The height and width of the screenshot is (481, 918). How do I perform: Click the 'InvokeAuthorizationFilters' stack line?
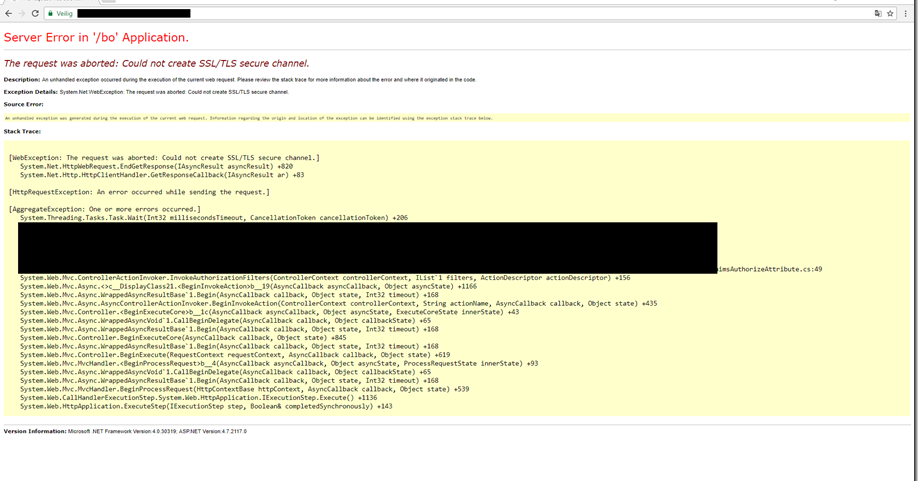[325, 278]
